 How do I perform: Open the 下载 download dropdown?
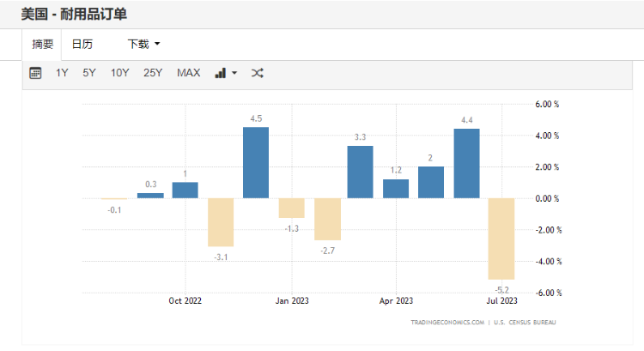click(x=143, y=44)
